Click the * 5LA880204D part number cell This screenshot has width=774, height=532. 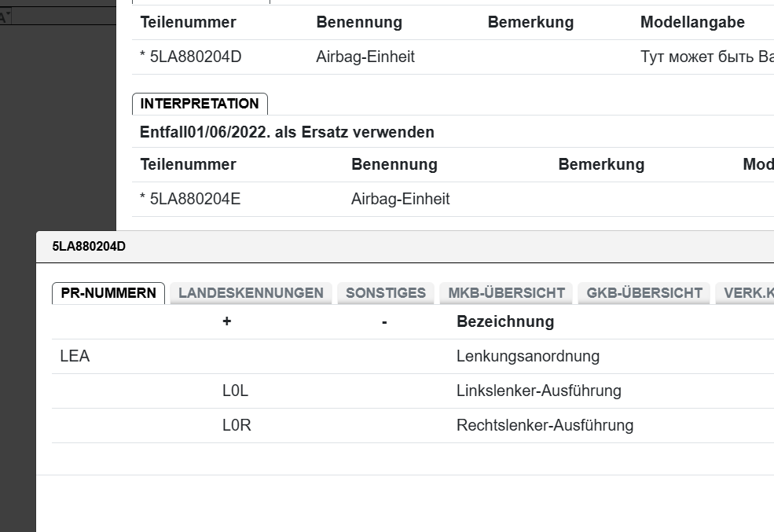[191, 57]
